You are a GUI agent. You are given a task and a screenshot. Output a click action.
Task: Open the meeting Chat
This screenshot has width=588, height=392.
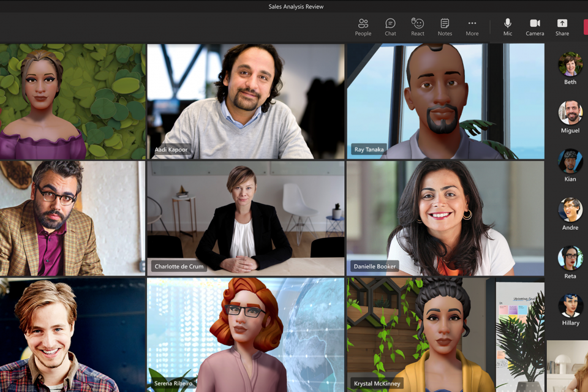[390, 27]
